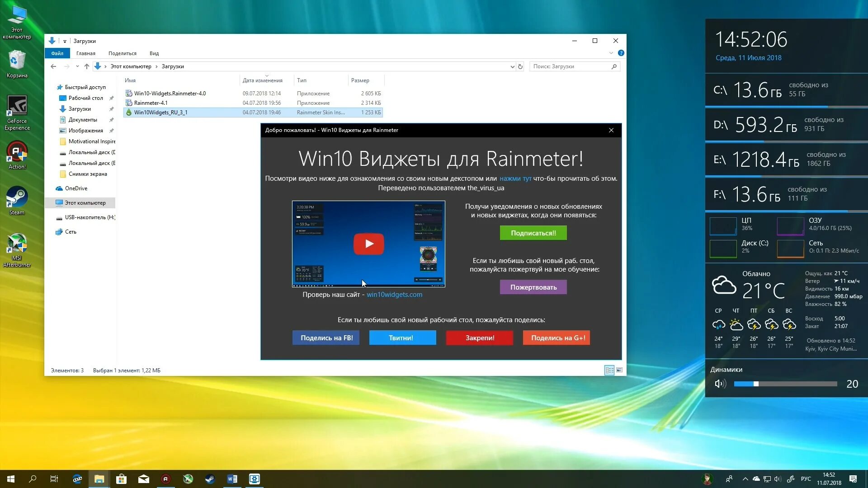The width and height of the screenshot is (868, 488).
Task: Open the Этот компьютер desktop icon
Action: [17, 22]
